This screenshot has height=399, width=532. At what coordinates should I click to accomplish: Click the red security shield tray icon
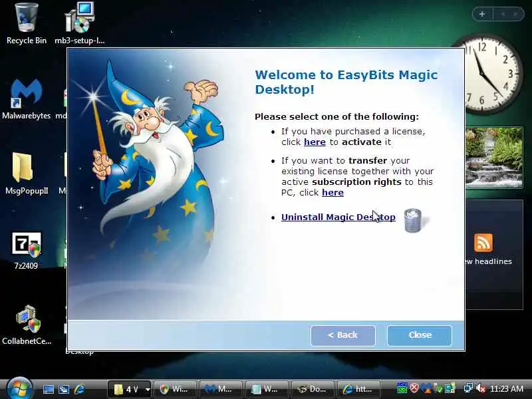pyautogui.click(x=414, y=388)
